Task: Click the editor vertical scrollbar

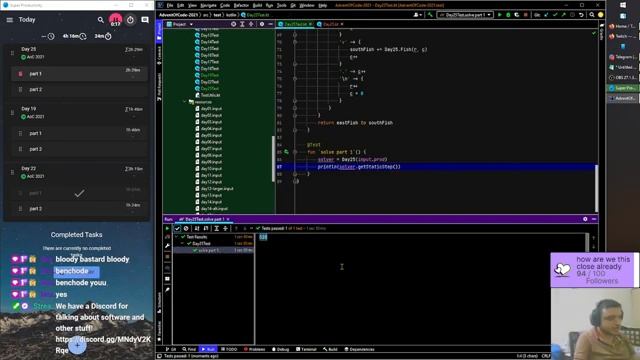Action: (596, 188)
